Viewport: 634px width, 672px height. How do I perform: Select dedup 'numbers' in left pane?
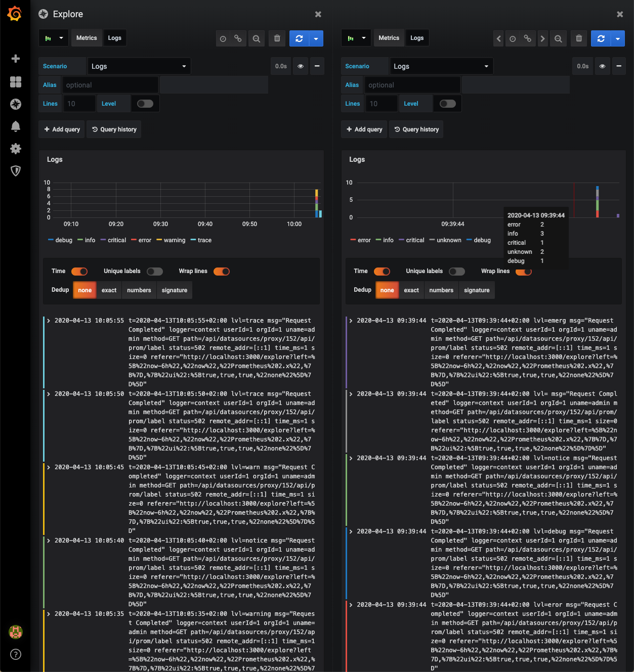point(139,290)
